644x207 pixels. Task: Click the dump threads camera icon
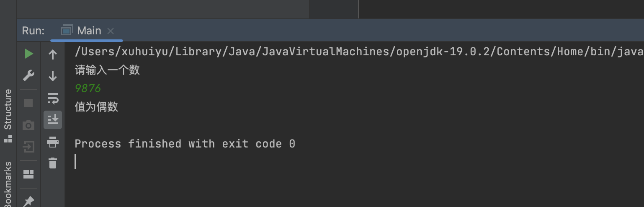28,125
